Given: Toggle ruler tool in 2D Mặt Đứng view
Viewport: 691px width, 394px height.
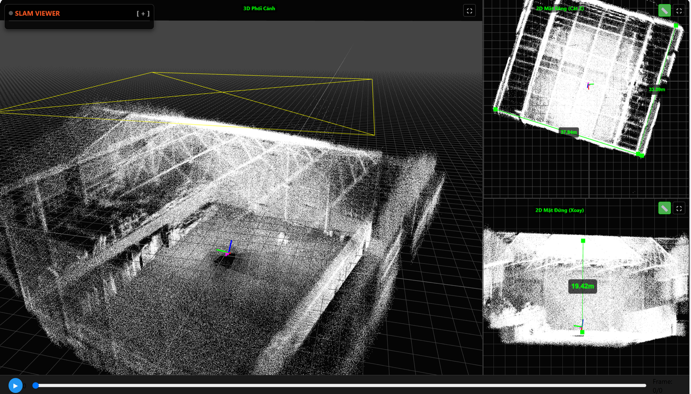Looking at the screenshot, I should coord(664,208).
